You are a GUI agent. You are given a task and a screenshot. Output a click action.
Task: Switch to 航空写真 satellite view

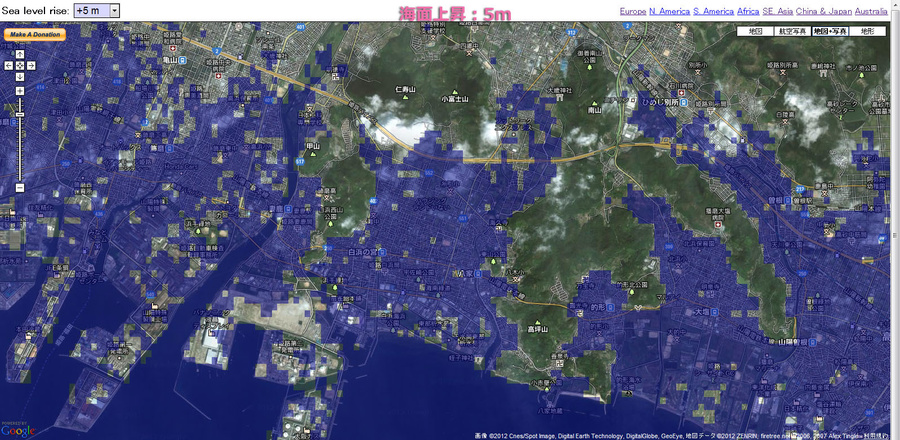coord(792,32)
